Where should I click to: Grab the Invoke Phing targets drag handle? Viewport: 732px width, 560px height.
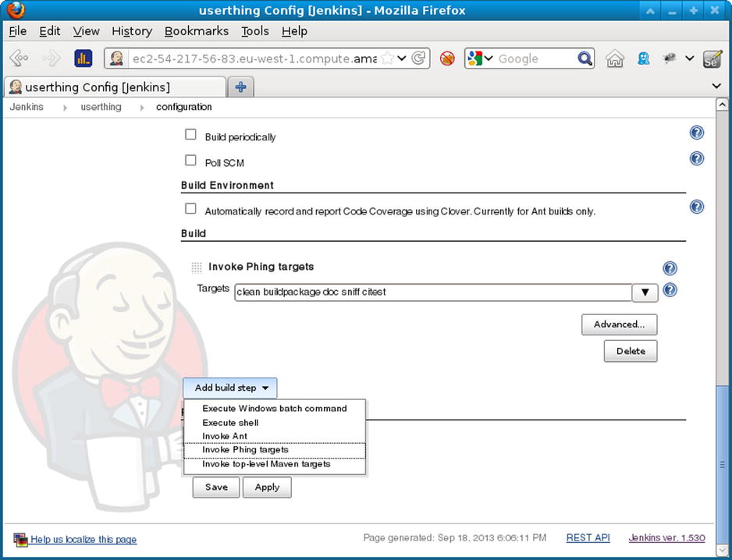point(197,268)
